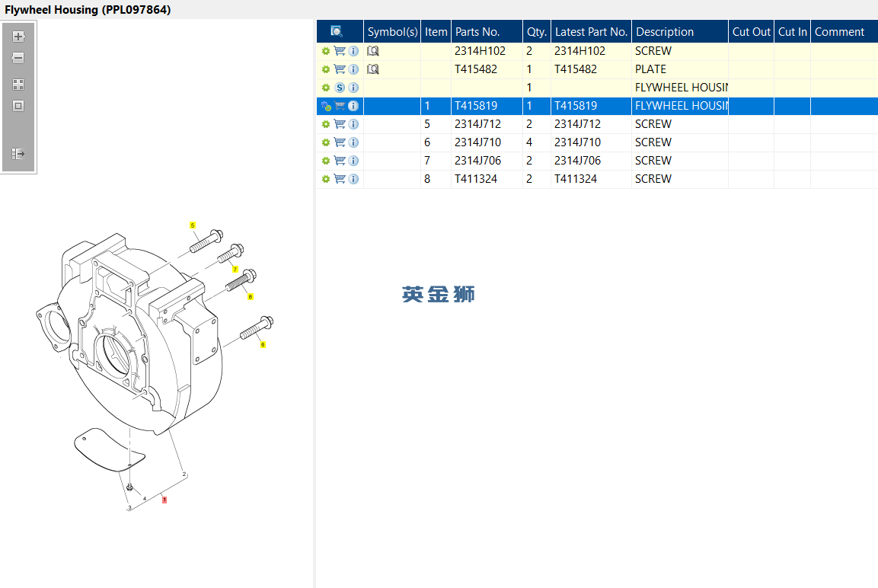Sort by Qty. column header
This screenshot has height=588, width=878.
536,32
